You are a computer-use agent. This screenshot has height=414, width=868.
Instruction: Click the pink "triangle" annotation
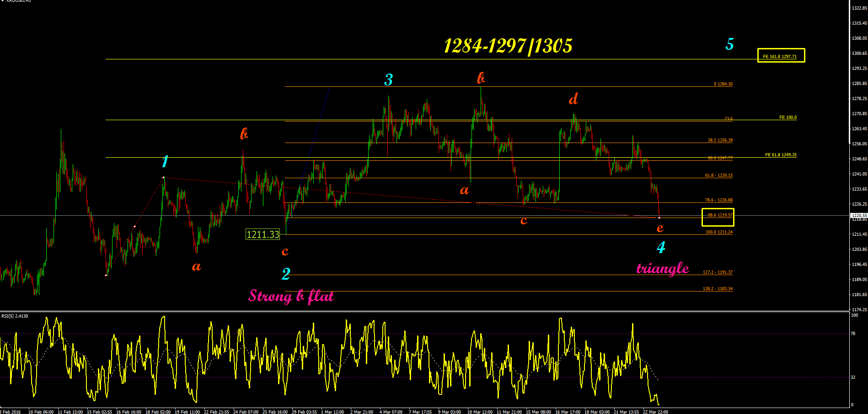pos(663,268)
